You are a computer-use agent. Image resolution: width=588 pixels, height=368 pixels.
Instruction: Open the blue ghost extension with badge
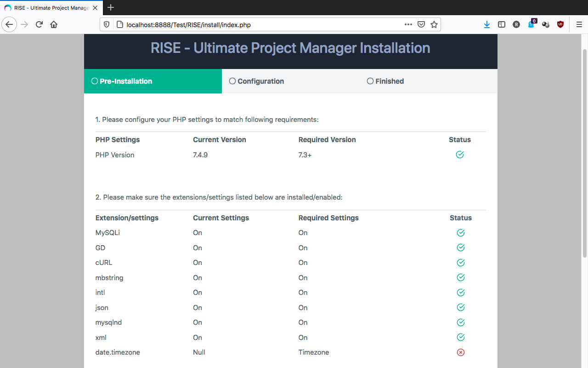click(x=531, y=24)
